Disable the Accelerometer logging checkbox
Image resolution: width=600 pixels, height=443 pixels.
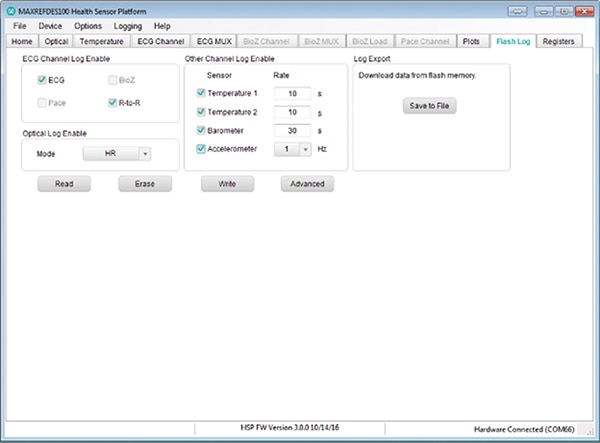click(x=202, y=149)
